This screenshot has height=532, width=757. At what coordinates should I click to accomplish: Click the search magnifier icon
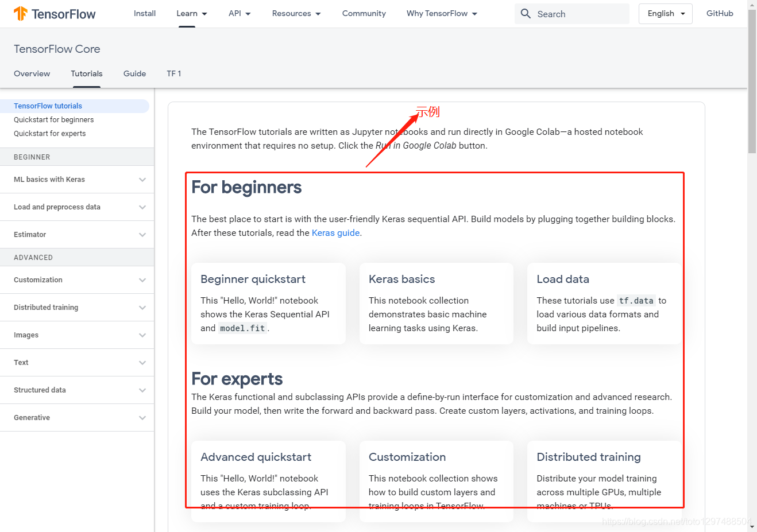coord(526,13)
